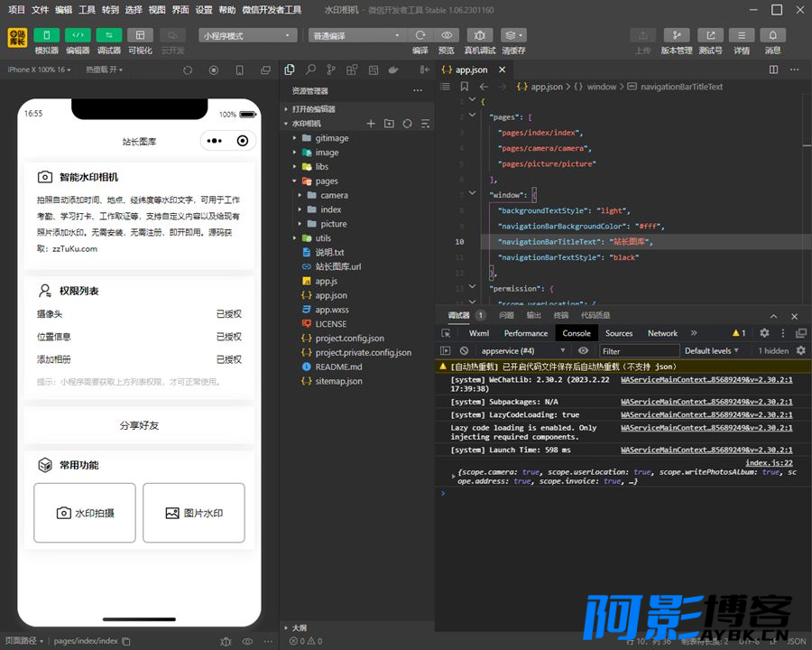This screenshot has height=650, width=812.
Task: Tap the 图片水印 button in simulator
Action: coord(194,513)
